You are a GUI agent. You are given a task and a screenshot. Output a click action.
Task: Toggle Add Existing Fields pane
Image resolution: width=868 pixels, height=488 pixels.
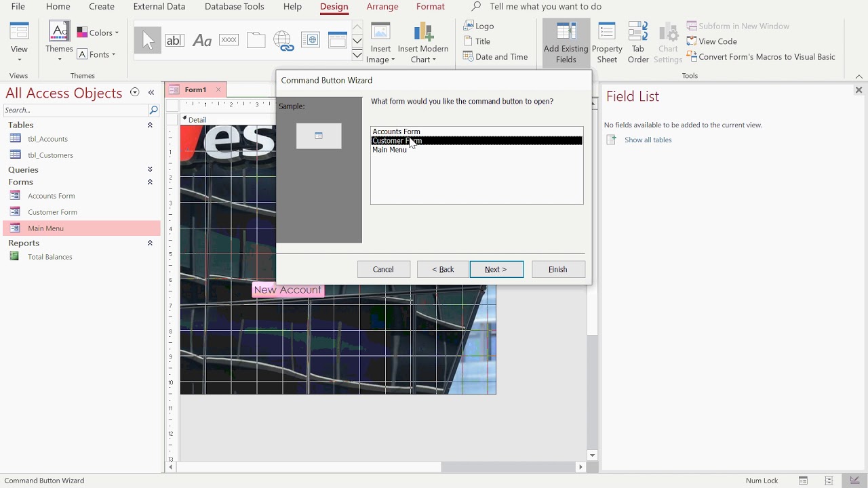click(566, 42)
